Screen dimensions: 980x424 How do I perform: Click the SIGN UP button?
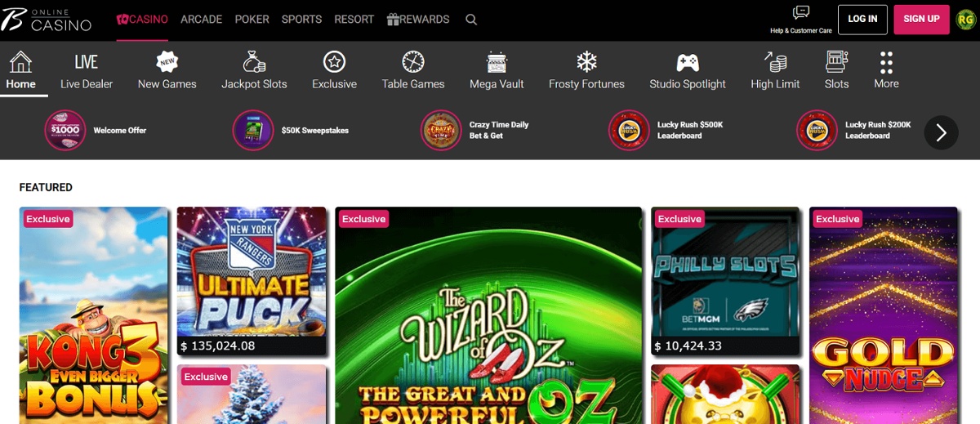click(x=921, y=20)
